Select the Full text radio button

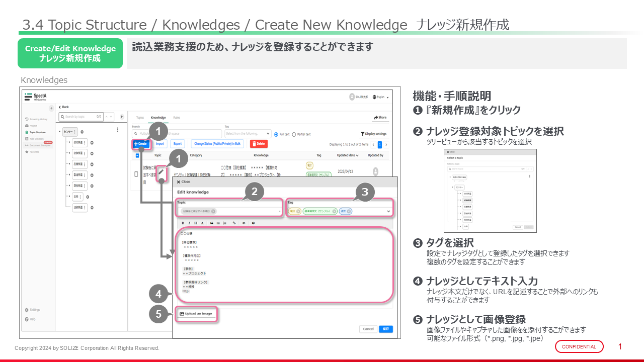tap(276, 134)
